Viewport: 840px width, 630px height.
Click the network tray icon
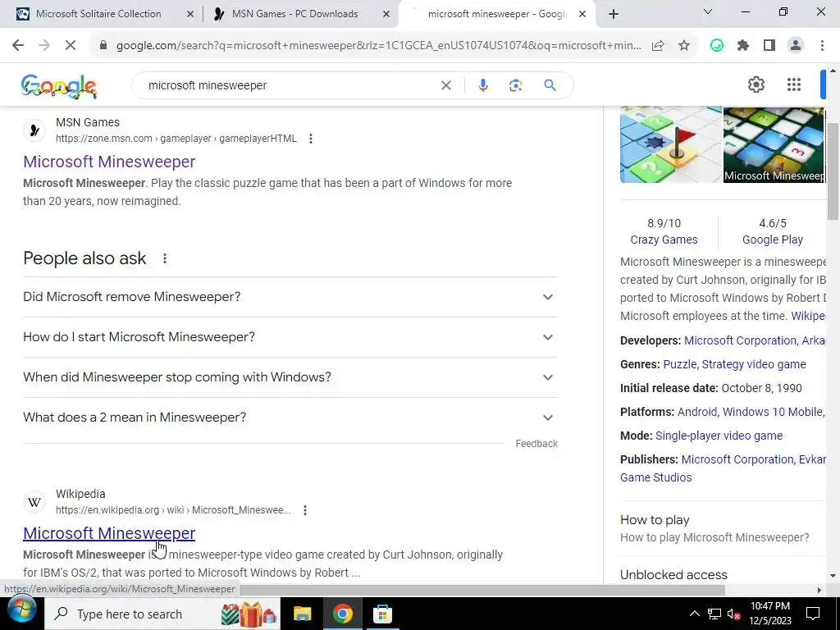[x=714, y=614]
